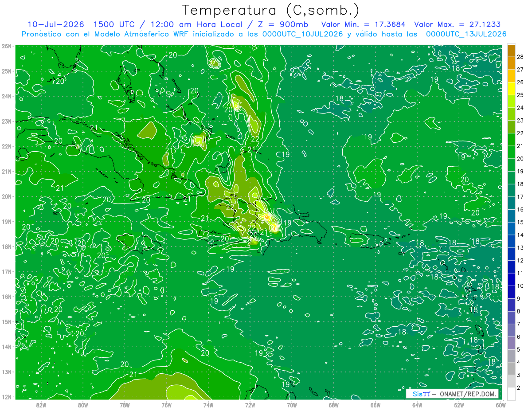Screen dimensions: 532x411
Task: Click the color scale label "28"
Action: coord(521,56)
